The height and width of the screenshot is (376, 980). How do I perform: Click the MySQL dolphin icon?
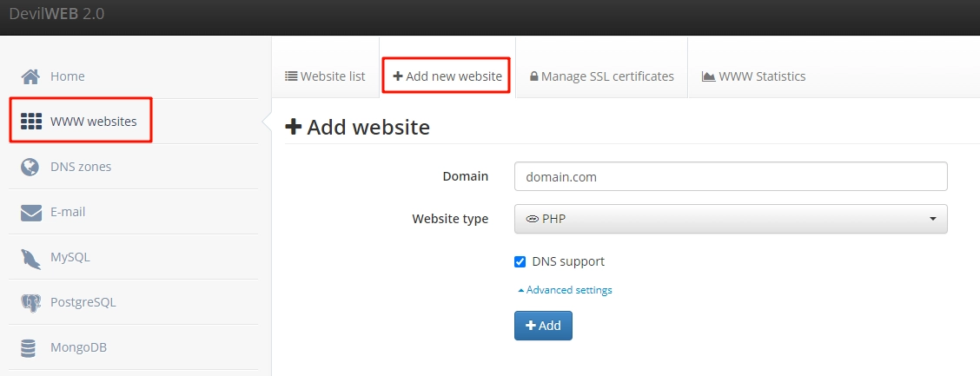pyautogui.click(x=30, y=258)
